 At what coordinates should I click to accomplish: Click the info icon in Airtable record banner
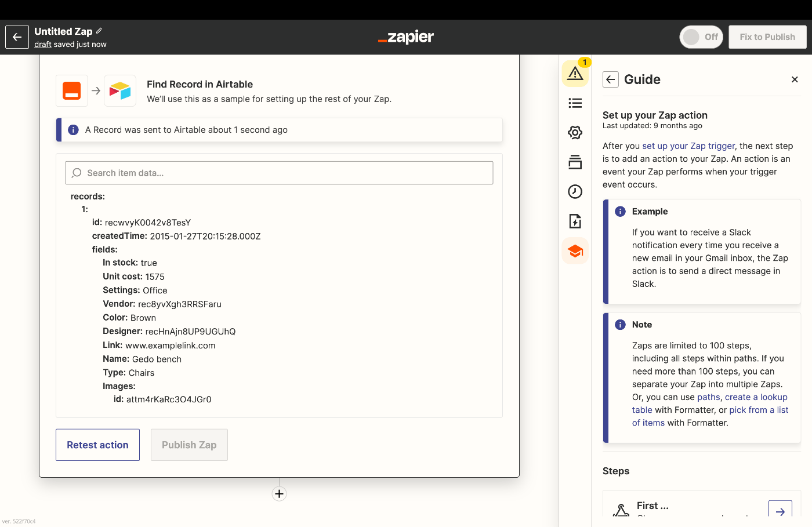(x=73, y=130)
